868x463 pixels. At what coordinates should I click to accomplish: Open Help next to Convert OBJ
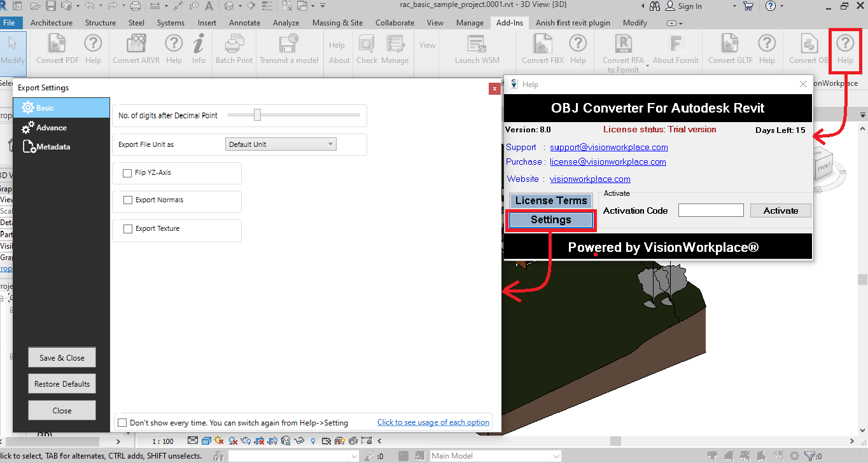click(845, 49)
